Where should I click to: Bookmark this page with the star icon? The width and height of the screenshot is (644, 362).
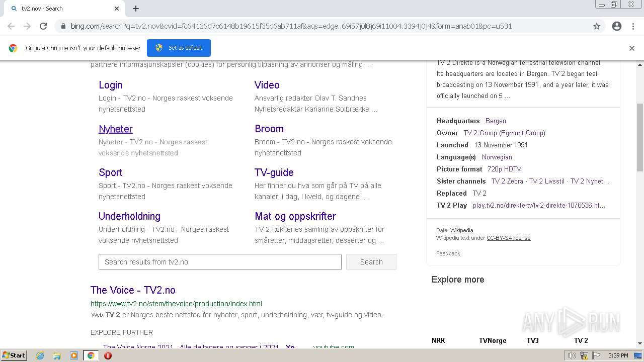click(x=597, y=26)
